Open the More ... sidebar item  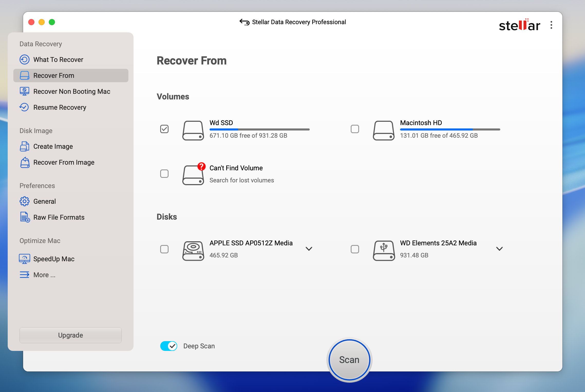44,275
